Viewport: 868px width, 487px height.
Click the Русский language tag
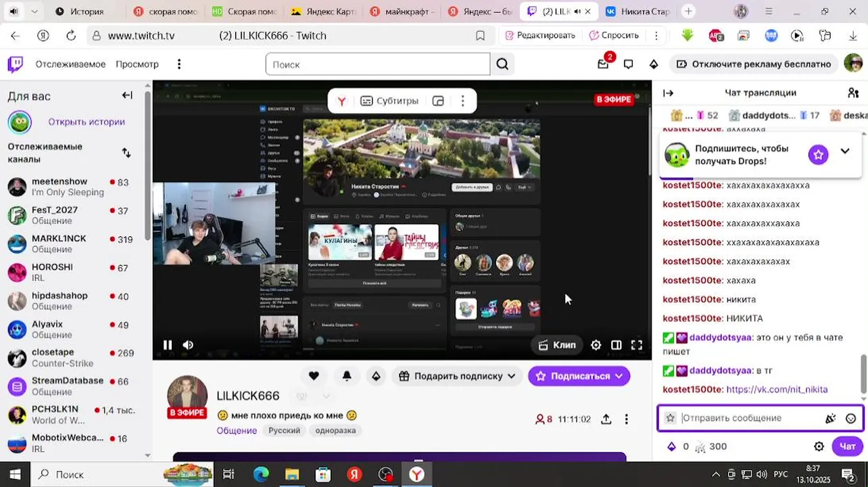click(x=284, y=431)
